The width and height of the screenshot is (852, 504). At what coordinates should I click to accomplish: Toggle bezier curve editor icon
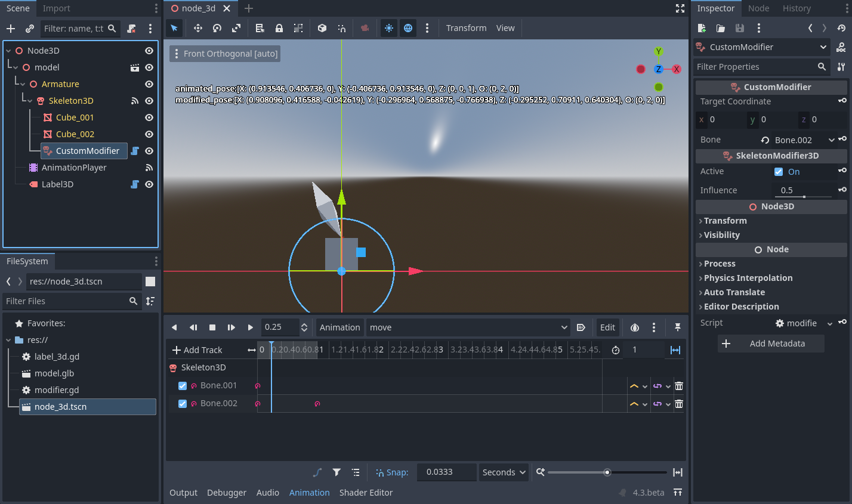317,472
